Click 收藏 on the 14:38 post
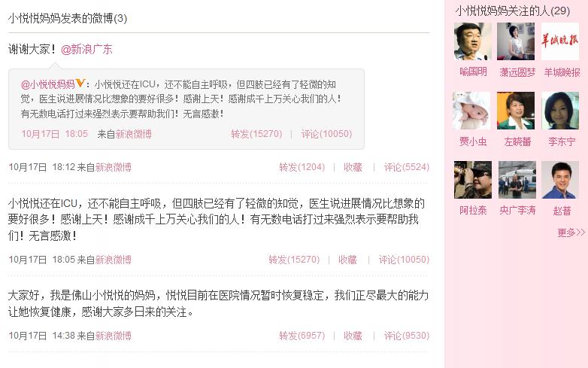Image resolution: width=588 pixels, height=368 pixels. (x=353, y=336)
